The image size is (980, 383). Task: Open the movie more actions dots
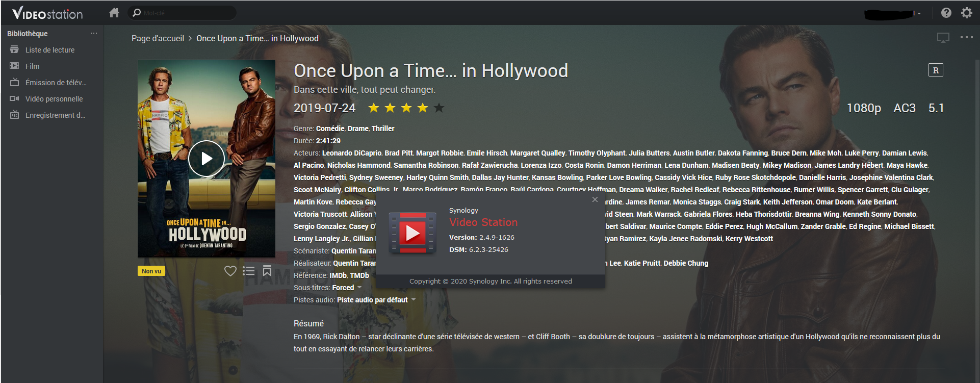coord(967,38)
